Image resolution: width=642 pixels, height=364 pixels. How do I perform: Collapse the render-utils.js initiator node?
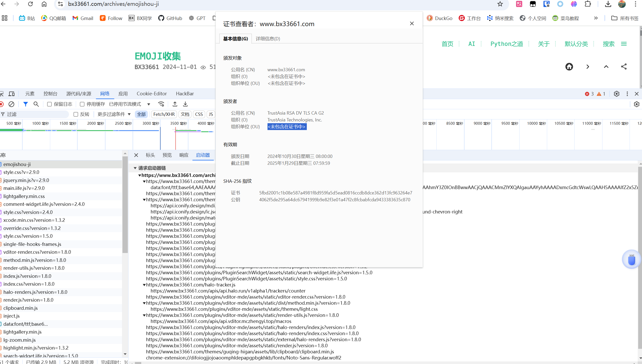pos(144,315)
